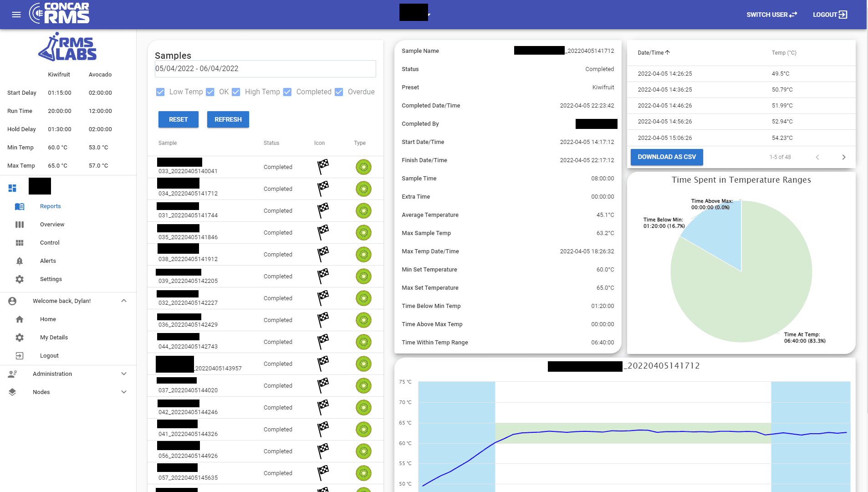
Task: Toggle the OK status checkbox
Action: (210, 92)
